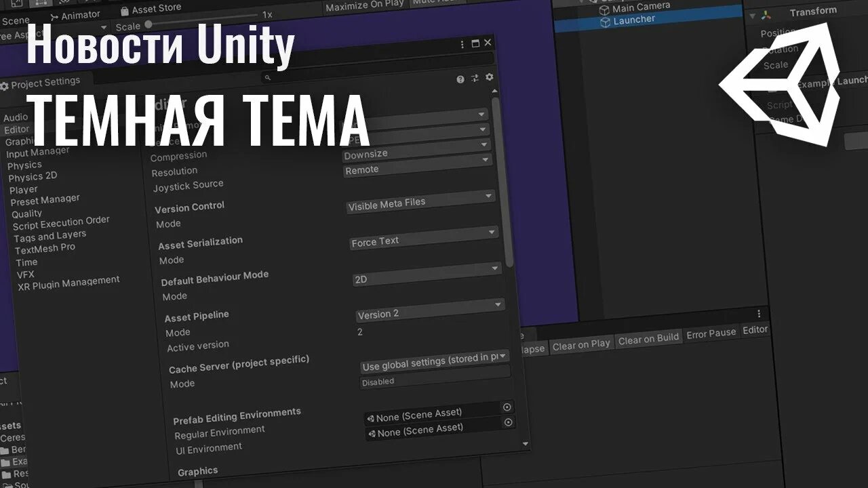Select Quality in settings sidebar
The height and width of the screenshot is (488, 868).
tap(27, 213)
